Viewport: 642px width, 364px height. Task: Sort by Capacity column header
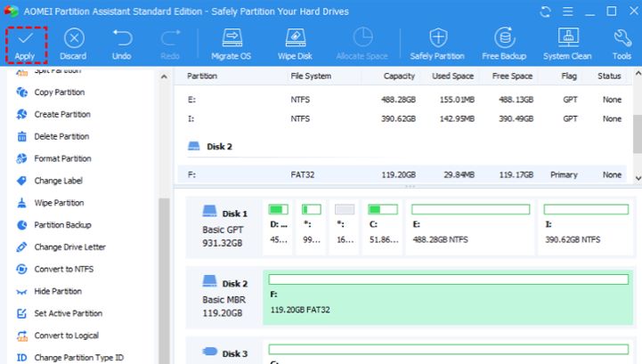399,76
